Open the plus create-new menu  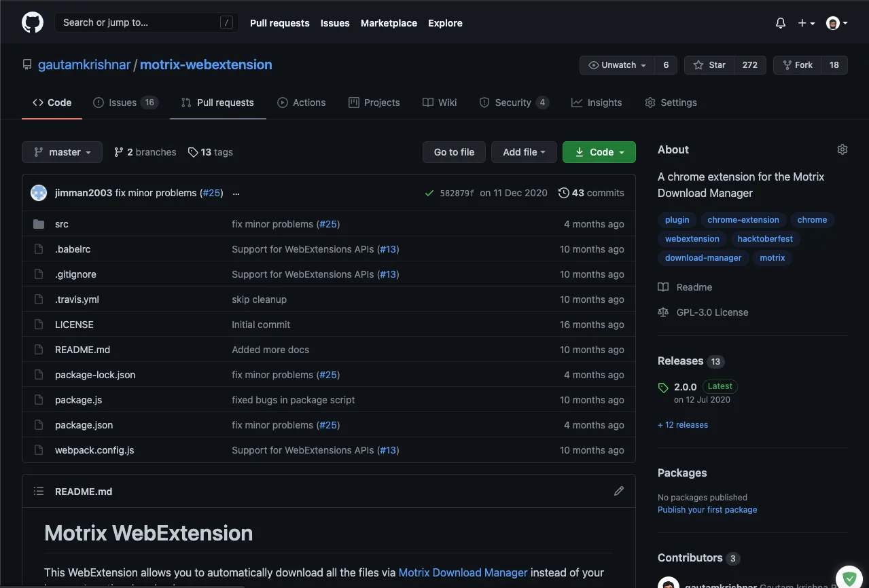tap(806, 23)
